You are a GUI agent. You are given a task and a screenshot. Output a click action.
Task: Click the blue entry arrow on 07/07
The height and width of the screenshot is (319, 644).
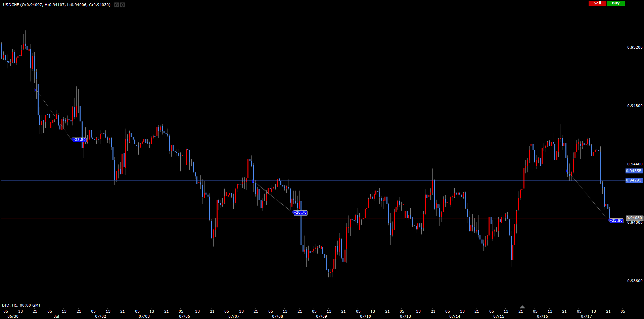tap(253, 181)
